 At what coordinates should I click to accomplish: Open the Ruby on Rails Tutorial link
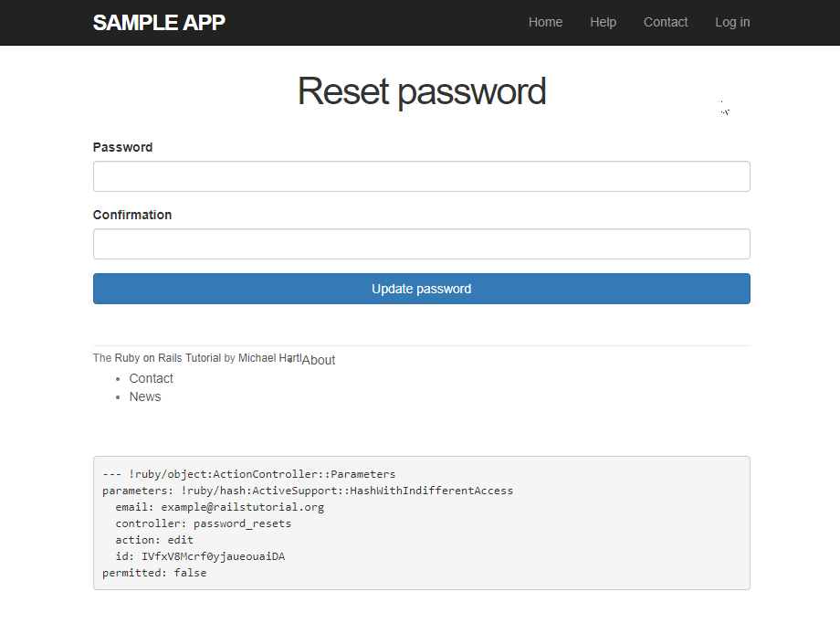167,358
